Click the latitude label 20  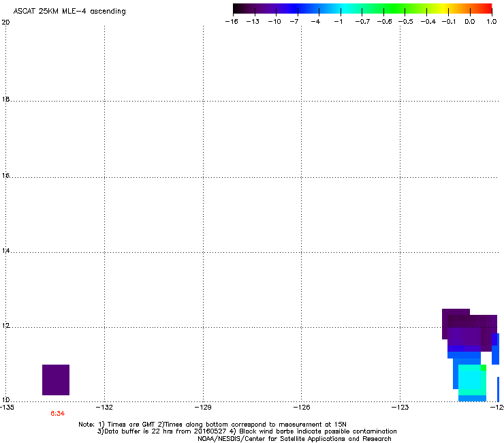(x=5, y=22)
